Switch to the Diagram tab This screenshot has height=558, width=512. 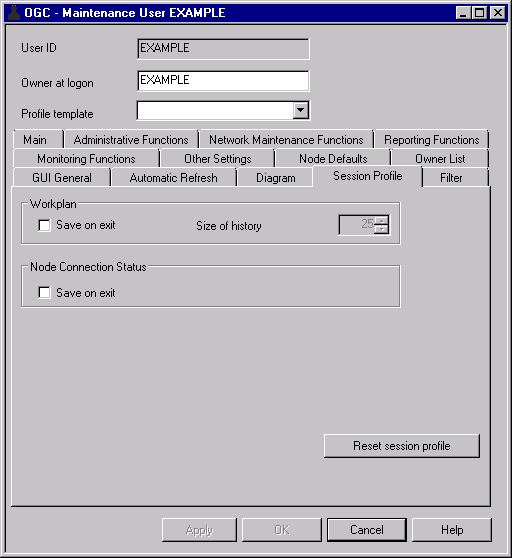276,178
